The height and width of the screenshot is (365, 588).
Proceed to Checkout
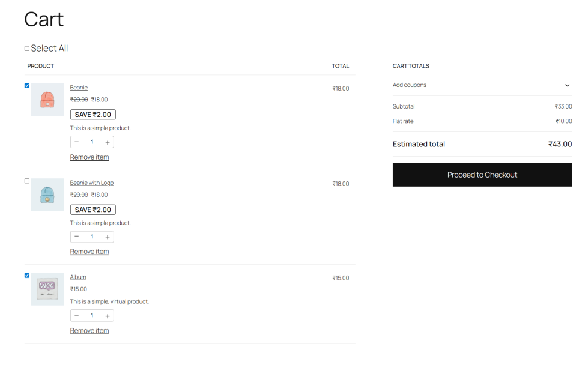point(482,175)
